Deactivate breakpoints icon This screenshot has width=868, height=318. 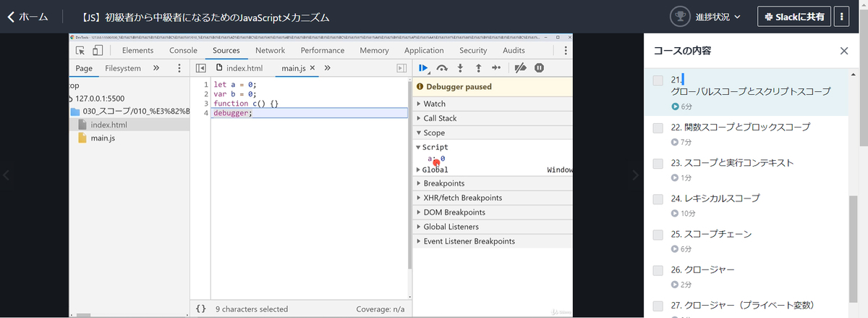[x=520, y=68]
